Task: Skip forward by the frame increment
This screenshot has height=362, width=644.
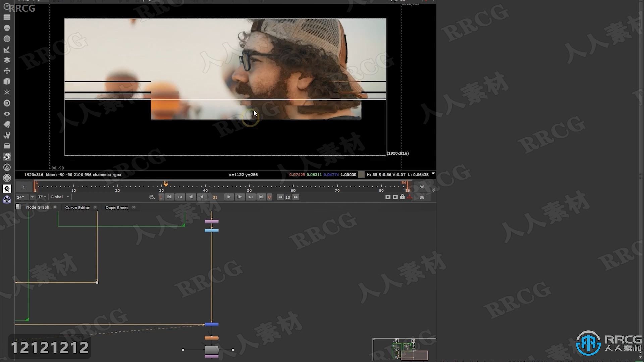Action: pos(296,197)
